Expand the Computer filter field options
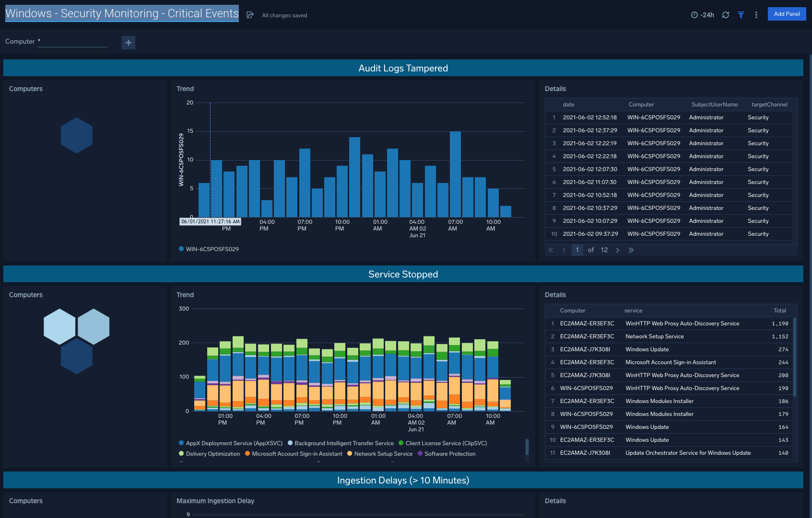Viewport: 812px width, 518px height. 72,42
